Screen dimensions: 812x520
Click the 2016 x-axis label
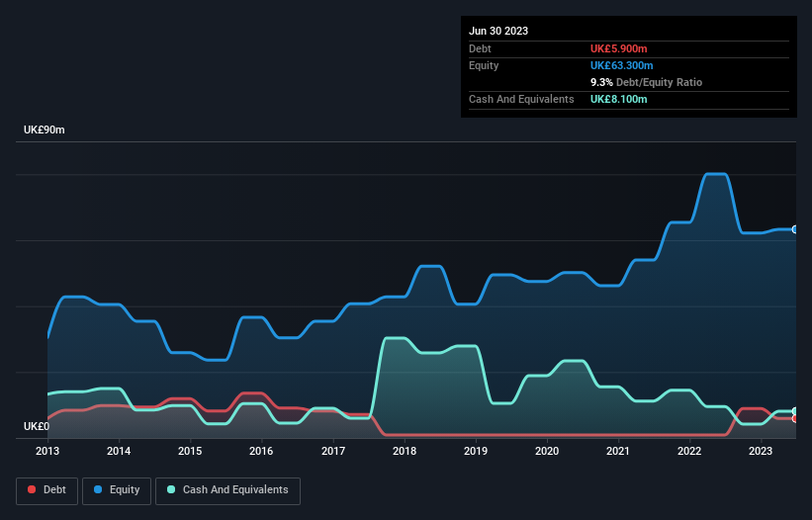[x=261, y=451]
